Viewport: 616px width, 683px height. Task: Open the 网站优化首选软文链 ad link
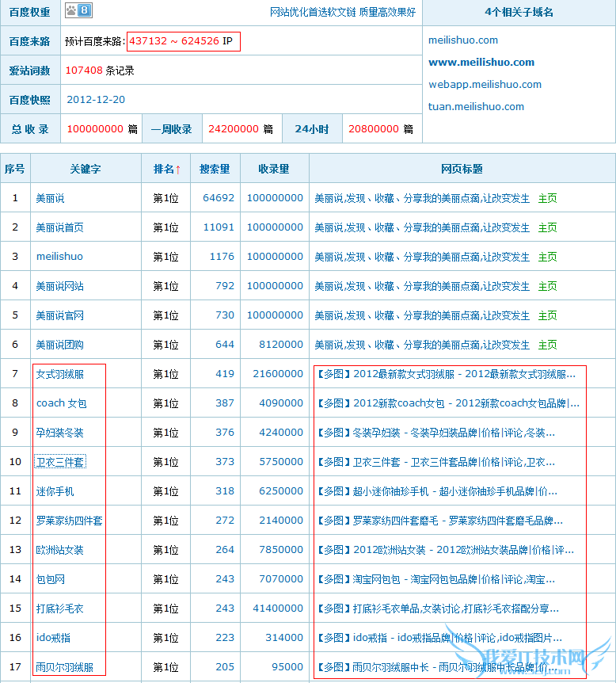(x=343, y=12)
